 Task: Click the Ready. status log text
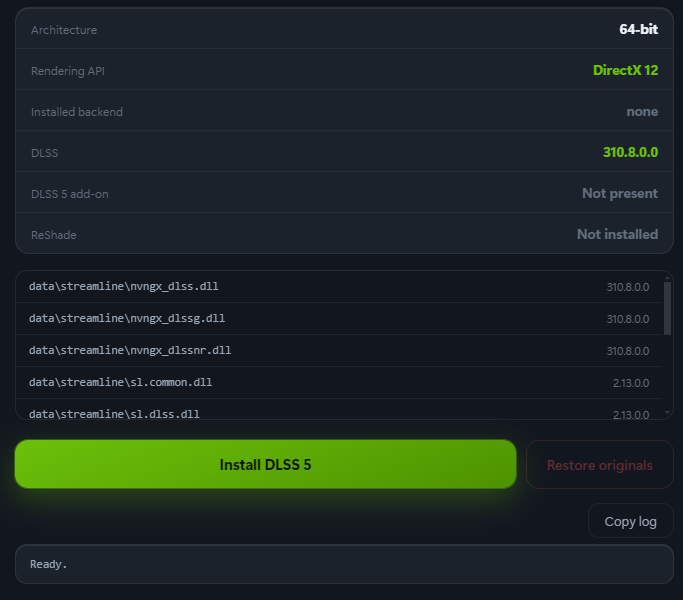pos(48,564)
